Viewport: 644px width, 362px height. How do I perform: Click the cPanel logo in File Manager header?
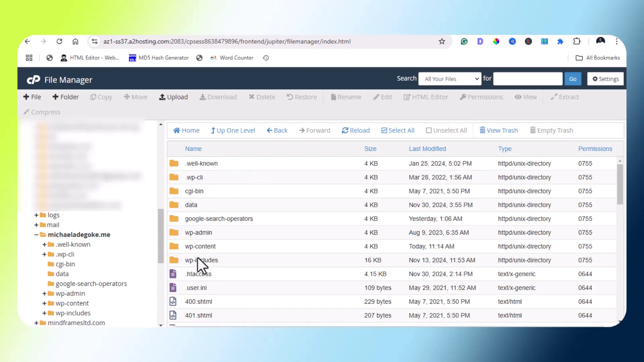[x=34, y=80]
